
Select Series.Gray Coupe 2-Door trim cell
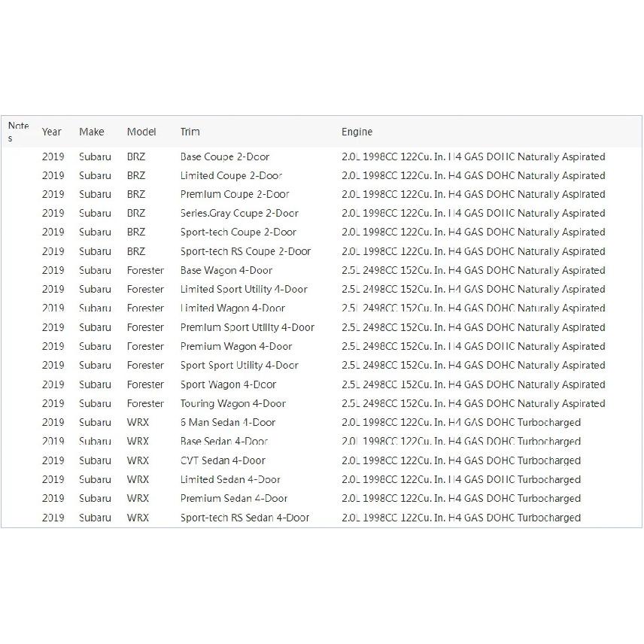click(x=239, y=213)
